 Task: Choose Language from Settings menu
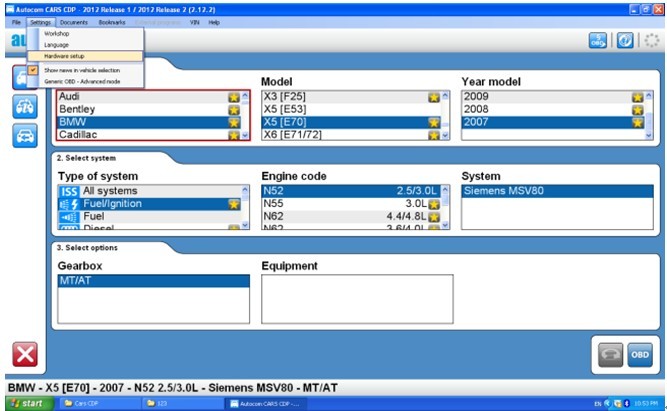click(85, 45)
